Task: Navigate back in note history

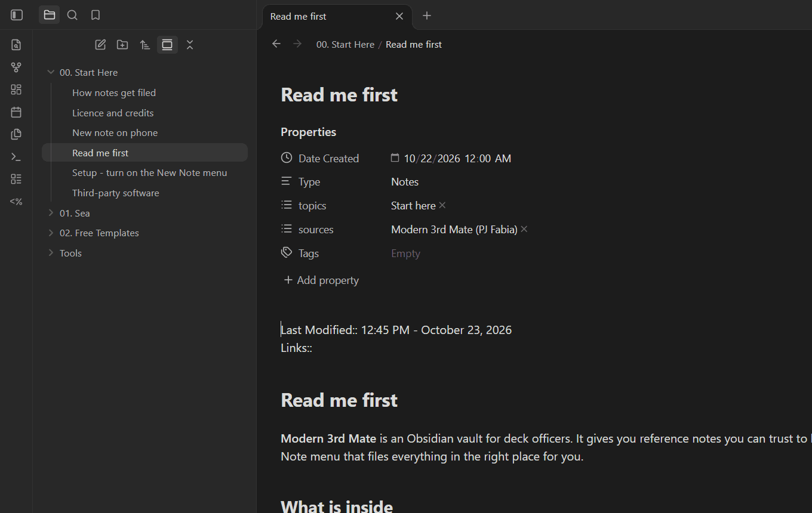Action: (276, 44)
